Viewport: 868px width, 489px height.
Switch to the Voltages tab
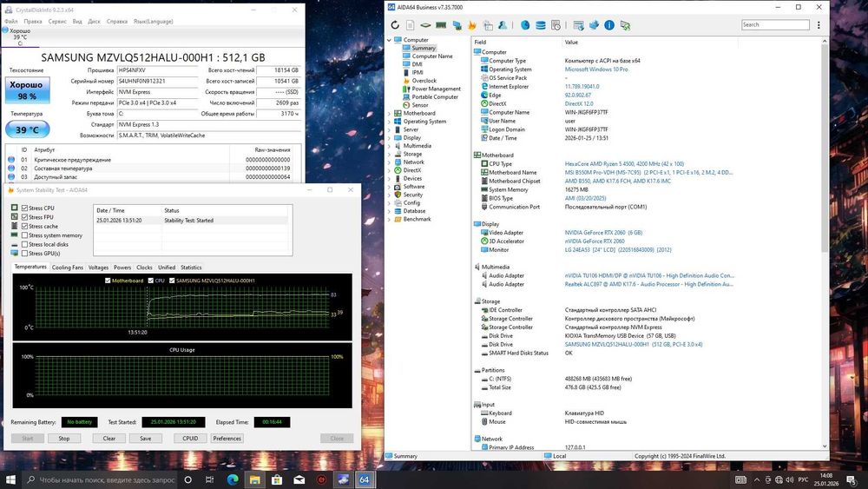99,268
